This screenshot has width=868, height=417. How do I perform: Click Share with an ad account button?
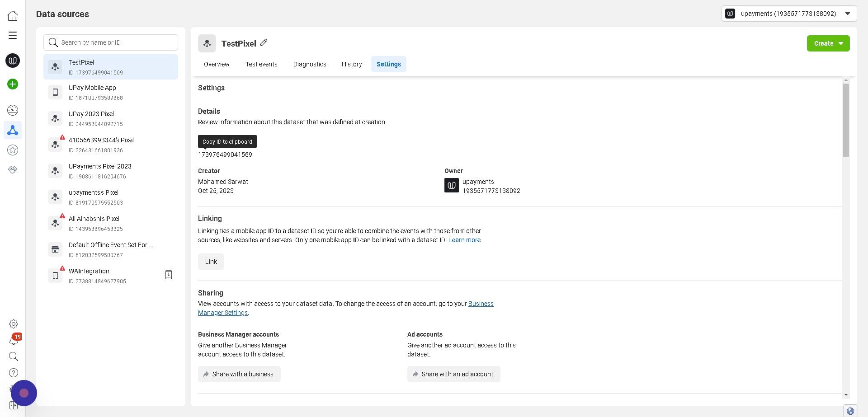(x=454, y=374)
